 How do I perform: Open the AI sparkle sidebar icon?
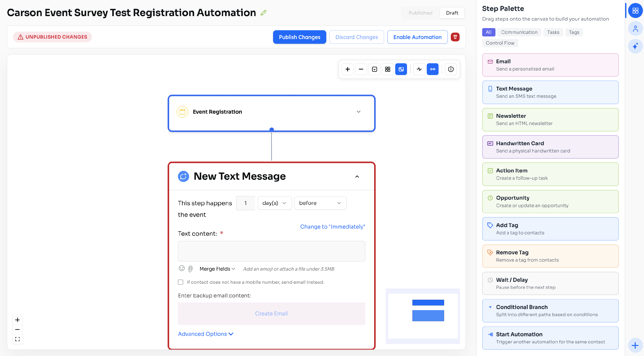point(635,46)
